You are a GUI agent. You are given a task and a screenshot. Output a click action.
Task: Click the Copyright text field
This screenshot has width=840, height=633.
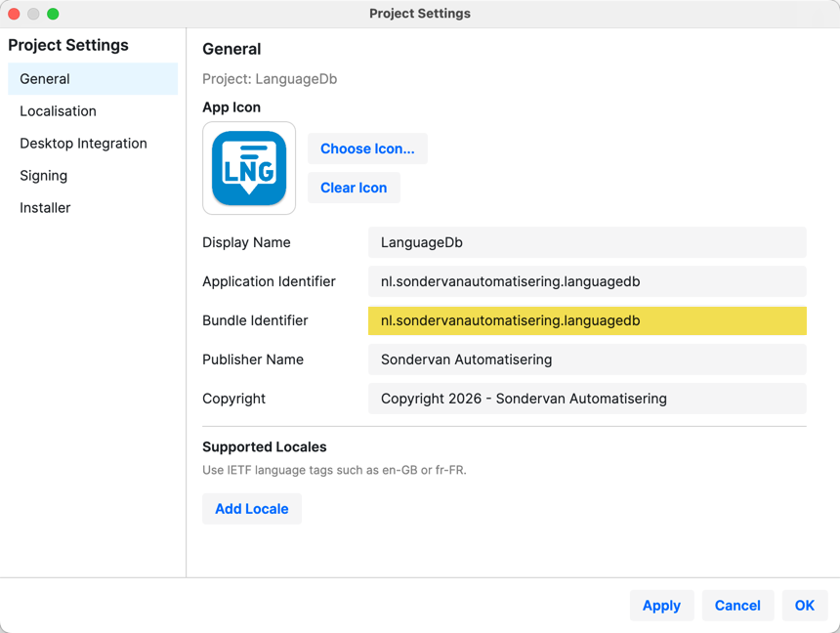click(587, 399)
